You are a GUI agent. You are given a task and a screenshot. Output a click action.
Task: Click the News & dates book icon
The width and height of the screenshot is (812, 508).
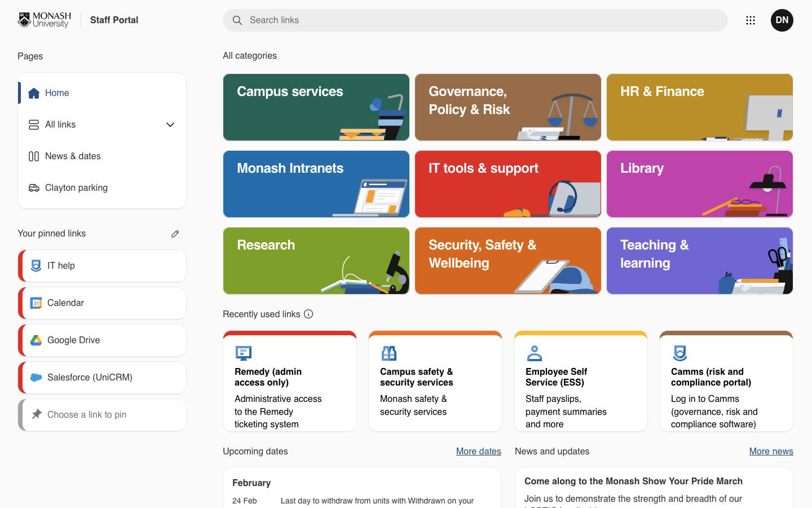(34, 156)
